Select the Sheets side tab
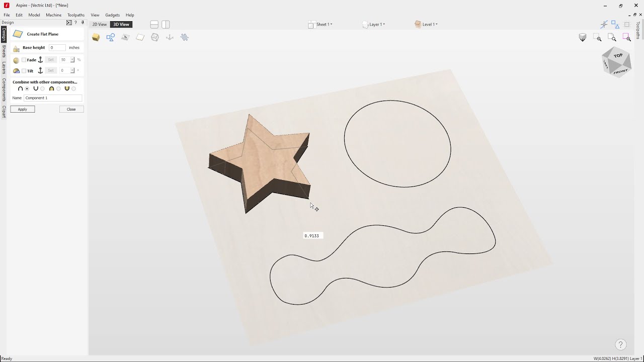This screenshot has height=362, width=644. (x=4, y=51)
